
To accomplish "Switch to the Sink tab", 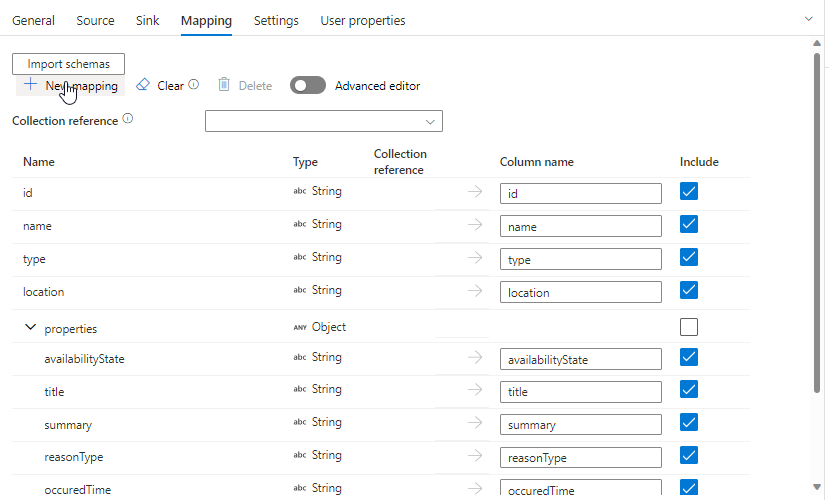I will point(148,21).
